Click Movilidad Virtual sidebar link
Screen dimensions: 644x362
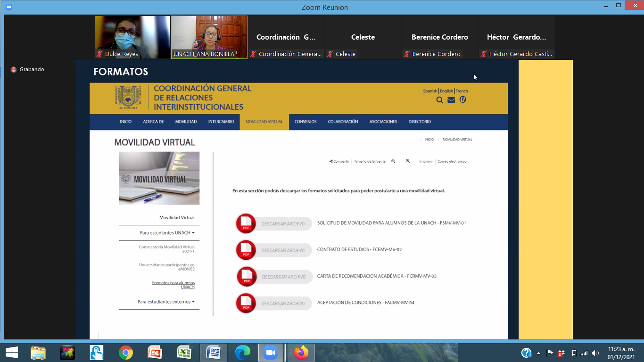[177, 217]
